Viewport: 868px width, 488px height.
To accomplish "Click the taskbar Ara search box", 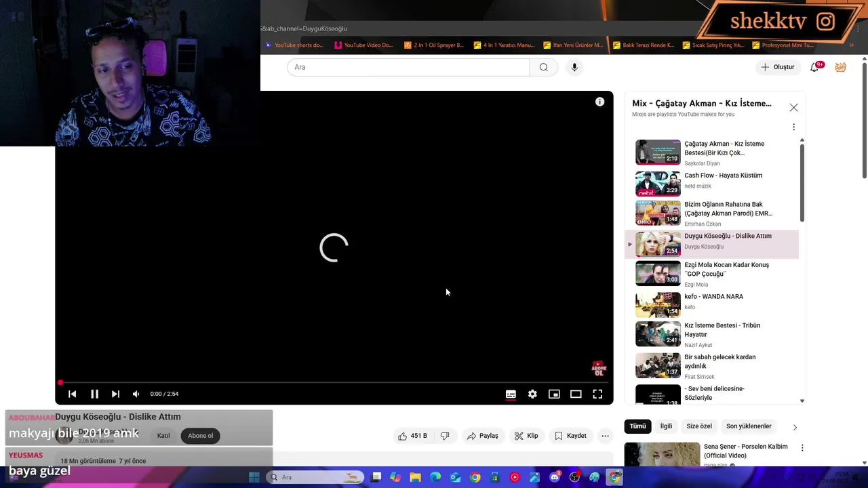I will [x=315, y=477].
